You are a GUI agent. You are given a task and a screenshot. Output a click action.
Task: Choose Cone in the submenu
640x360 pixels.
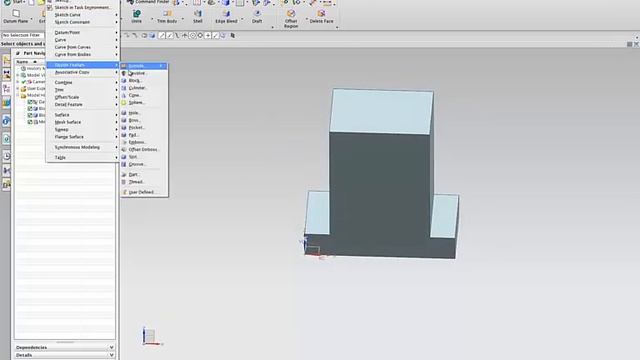point(144,95)
